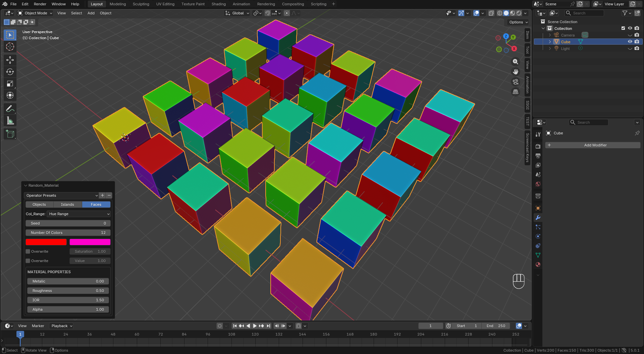Open the Material properties tab

tap(538, 264)
